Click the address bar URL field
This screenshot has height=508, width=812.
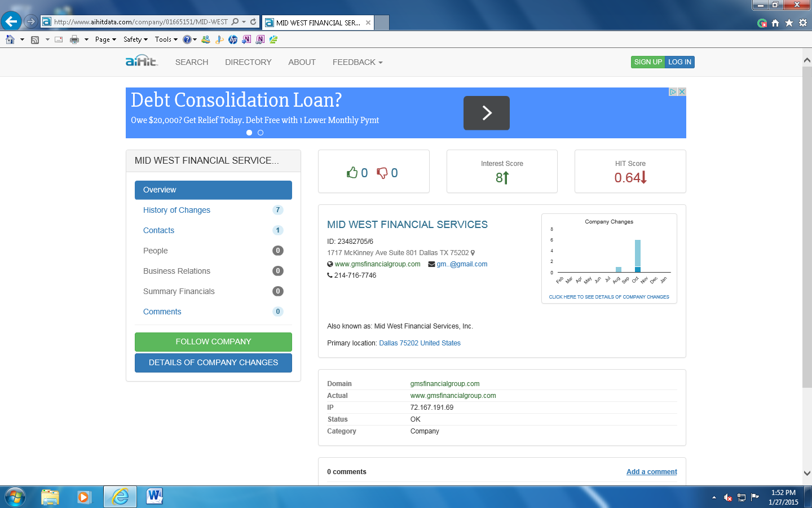[x=140, y=22]
